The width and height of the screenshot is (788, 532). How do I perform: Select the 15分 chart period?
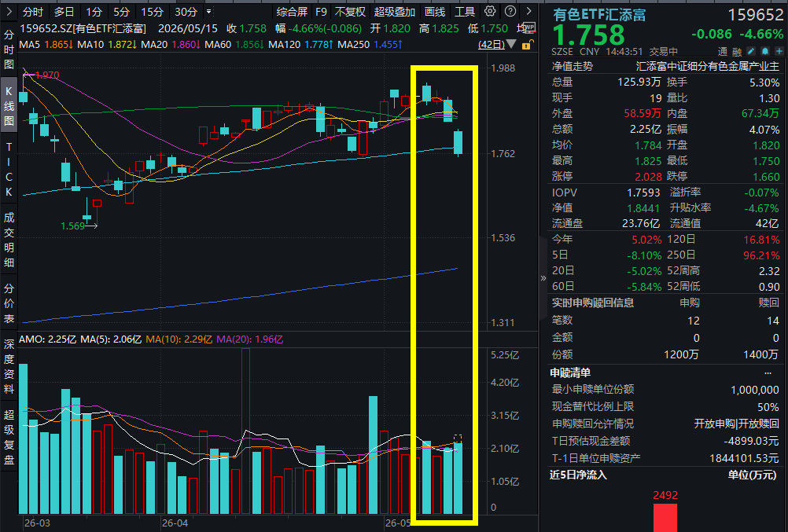(x=152, y=12)
